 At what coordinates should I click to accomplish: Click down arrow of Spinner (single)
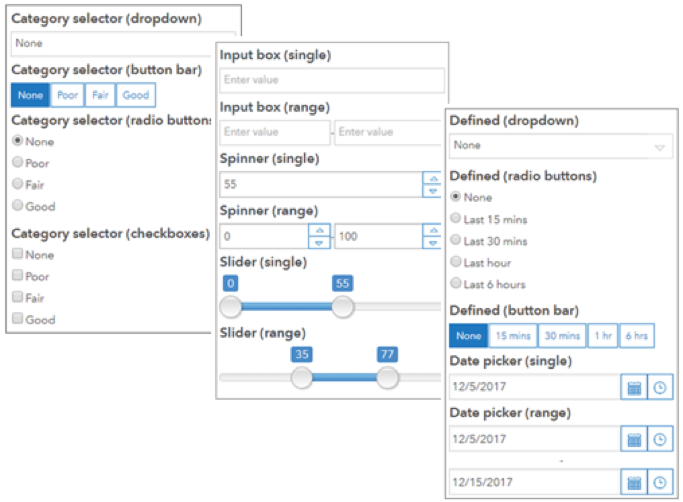click(433, 191)
